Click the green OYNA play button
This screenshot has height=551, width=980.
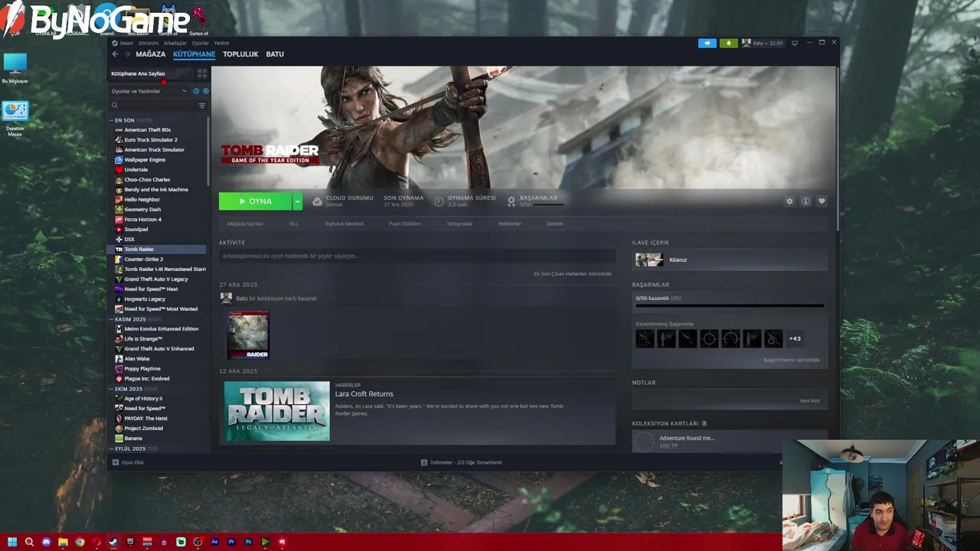click(x=255, y=201)
